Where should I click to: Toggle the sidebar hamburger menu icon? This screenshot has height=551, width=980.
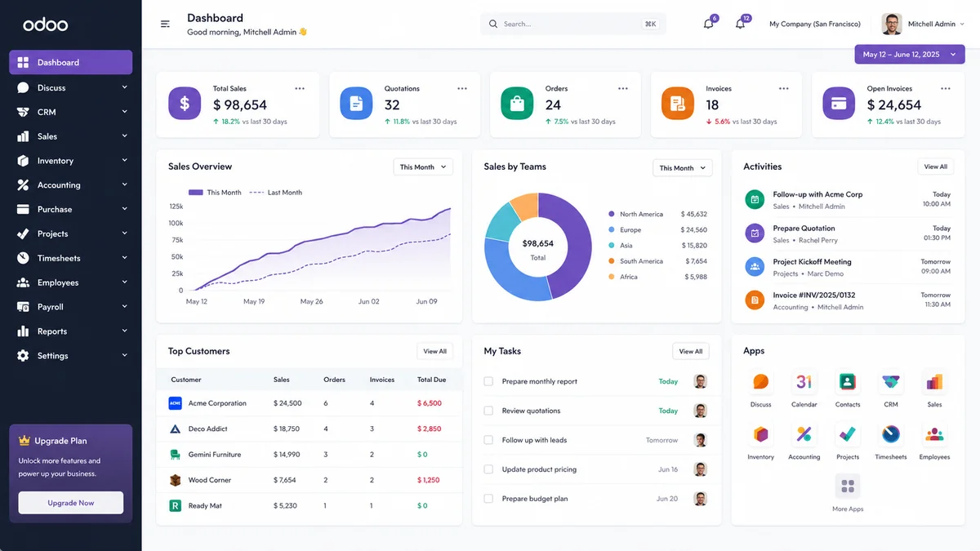pos(165,24)
